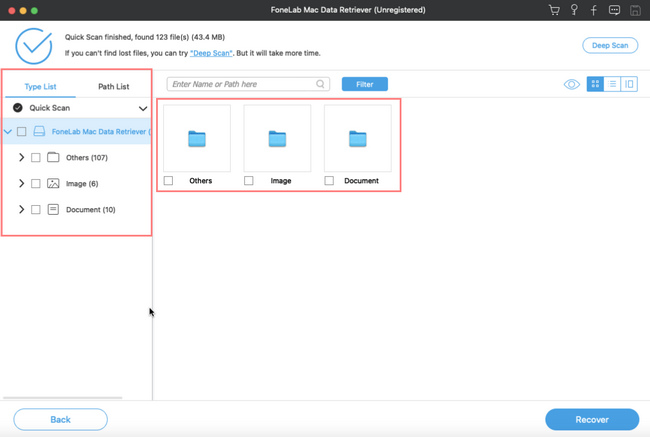Open the Document folder thumbnail
This screenshot has height=437, width=650.
[x=358, y=138]
